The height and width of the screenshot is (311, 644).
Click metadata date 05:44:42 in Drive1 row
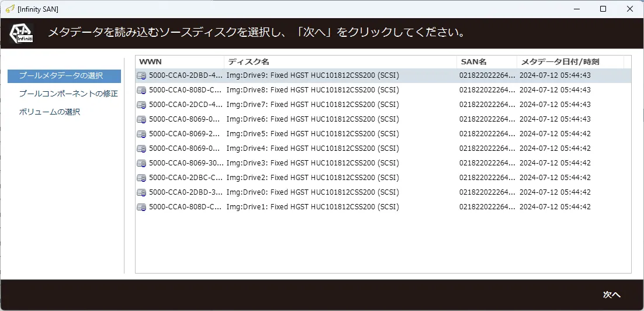point(555,207)
